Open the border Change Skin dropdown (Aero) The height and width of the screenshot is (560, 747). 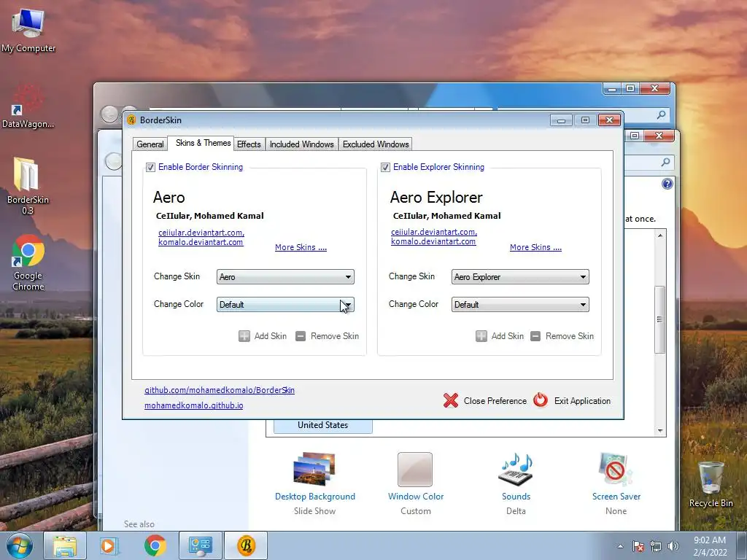(285, 276)
